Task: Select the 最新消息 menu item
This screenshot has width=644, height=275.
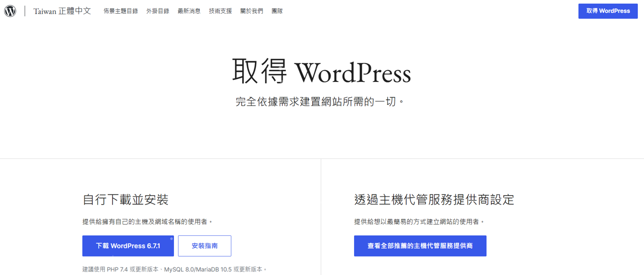Action: (189, 11)
